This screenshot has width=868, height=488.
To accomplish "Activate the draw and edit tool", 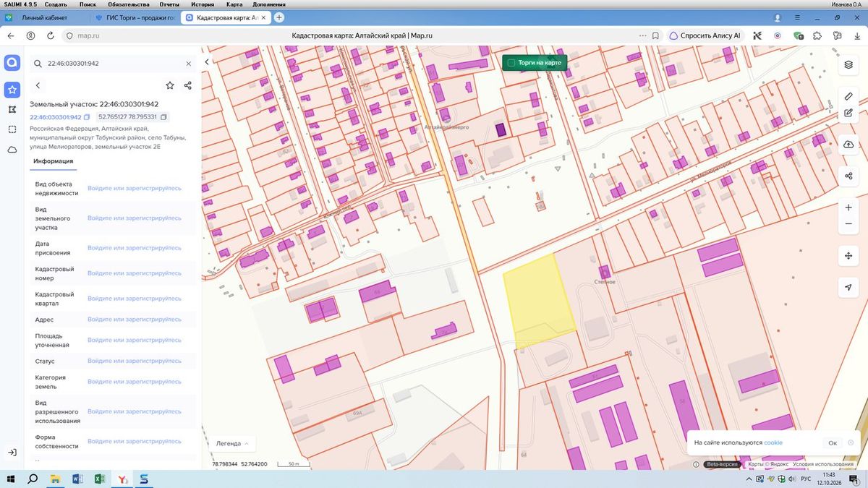I will tap(848, 113).
